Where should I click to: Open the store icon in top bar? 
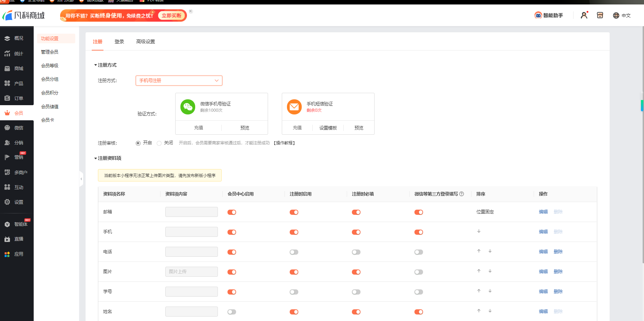pyautogui.click(x=600, y=15)
